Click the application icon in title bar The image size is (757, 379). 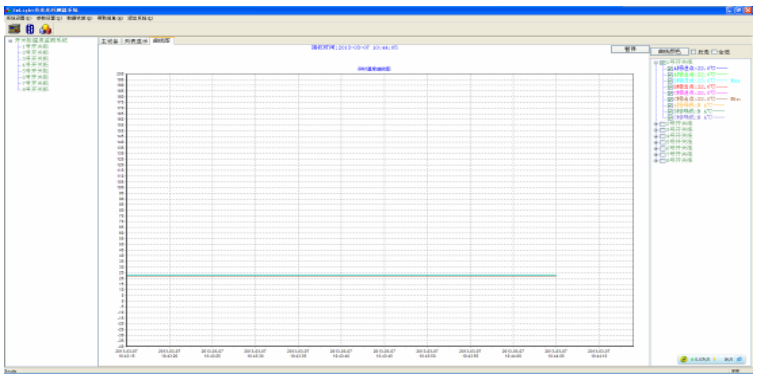pyautogui.click(x=8, y=10)
